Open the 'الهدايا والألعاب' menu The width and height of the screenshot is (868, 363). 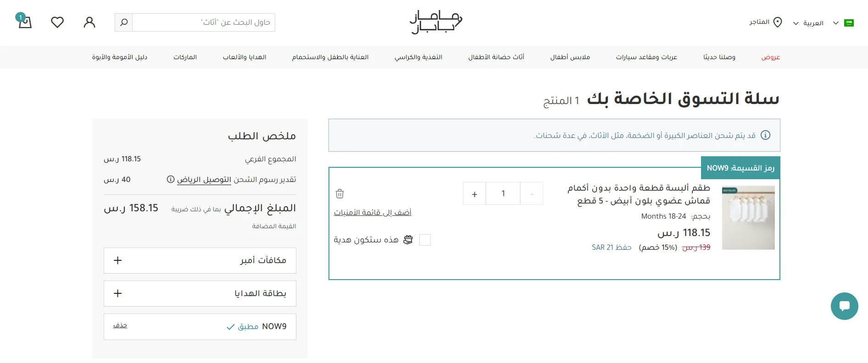pos(245,57)
